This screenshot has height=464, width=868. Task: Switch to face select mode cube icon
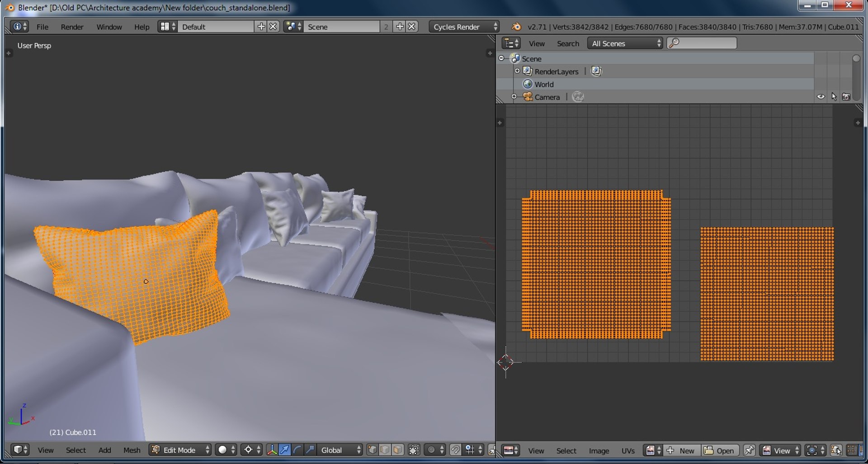pos(397,450)
